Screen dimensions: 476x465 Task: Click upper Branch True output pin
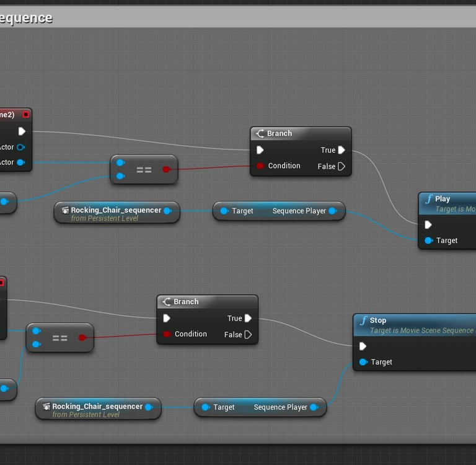click(342, 150)
